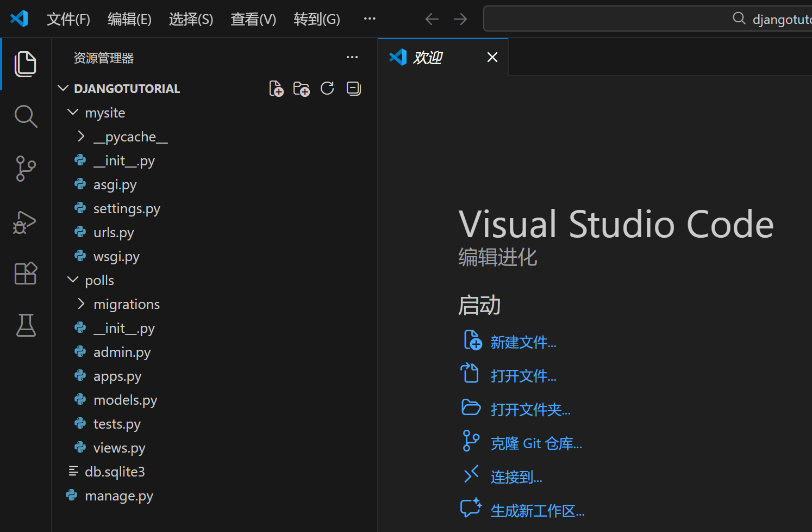This screenshot has width=812, height=532.
Task: Collapse the polls folder
Action: coord(72,280)
